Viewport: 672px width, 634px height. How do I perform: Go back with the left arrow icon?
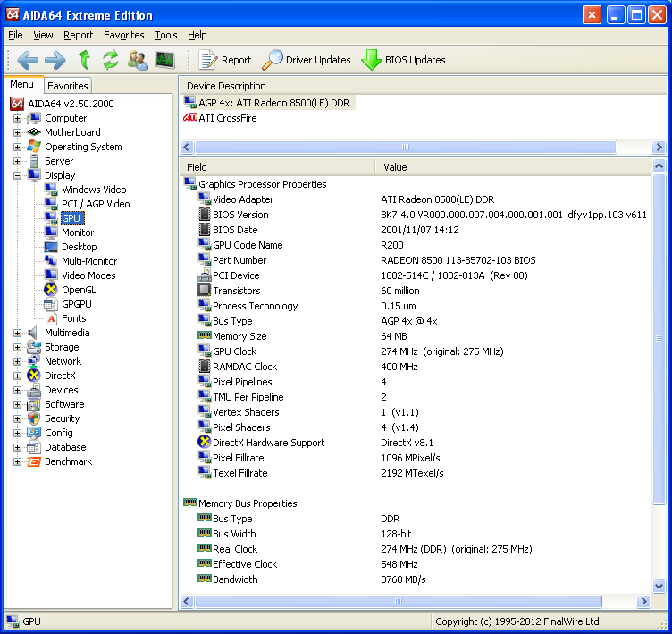click(28, 60)
